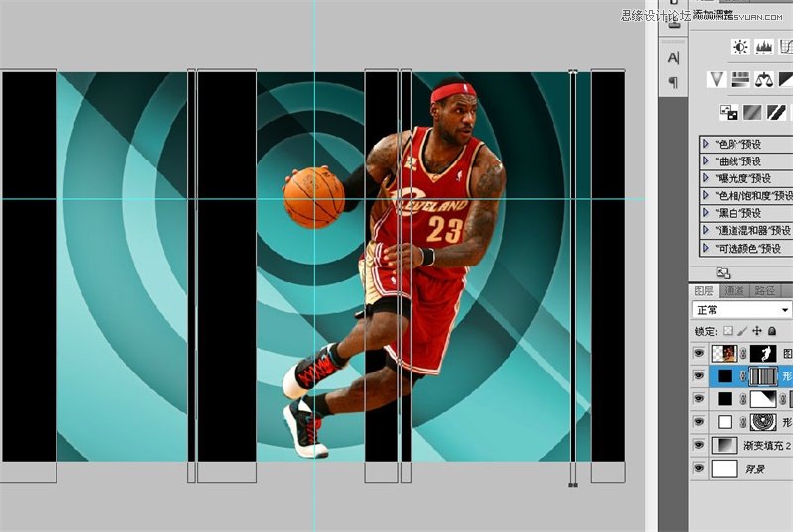Image resolution: width=793 pixels, height=532 pixels.
Task: Open the Paragraph panel (¶ icon)
Action: point(673,82)
